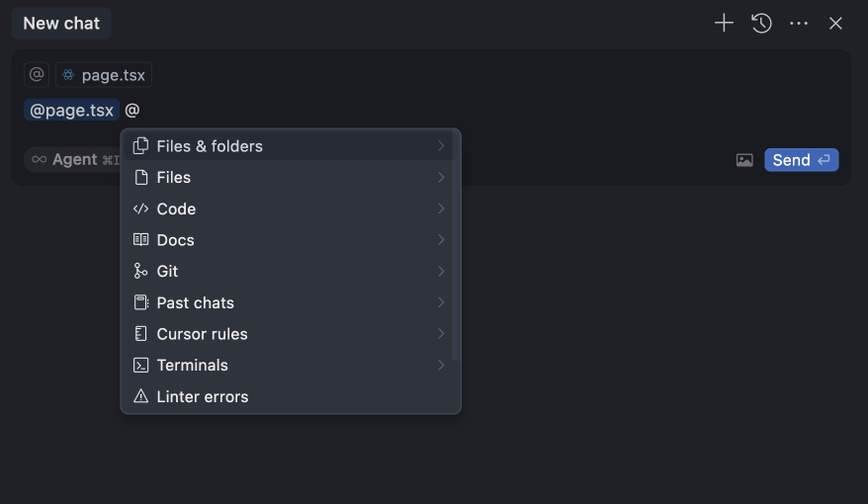
Task: Open chat history clock icon
Action: coord(761,23)
